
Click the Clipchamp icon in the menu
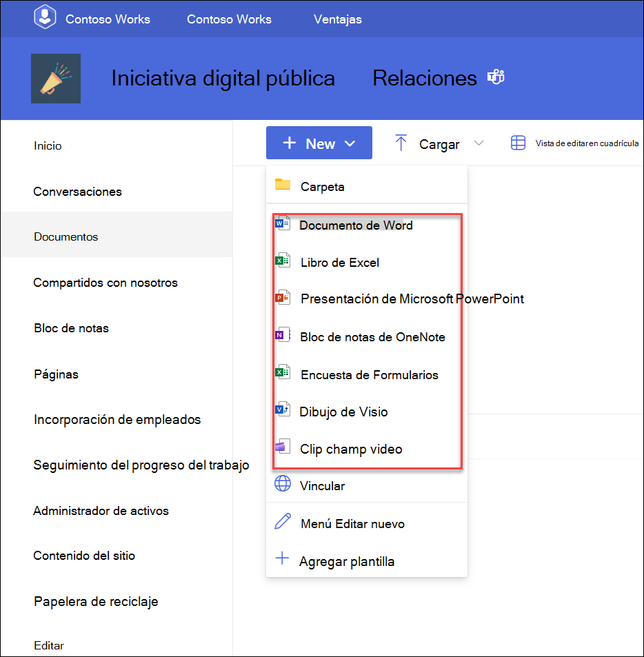[x=283, y=447]
